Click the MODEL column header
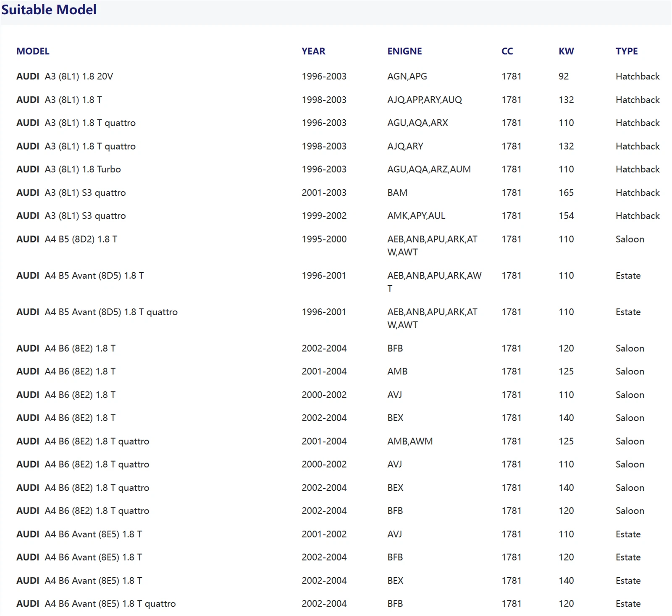Screen dimensions: 672x616 pos(33,51)
